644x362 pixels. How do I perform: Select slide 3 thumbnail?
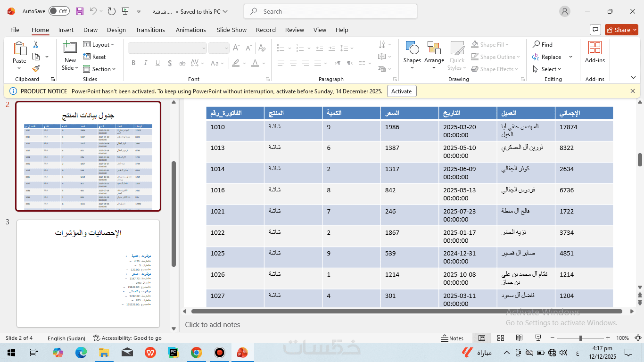(88, 273)
